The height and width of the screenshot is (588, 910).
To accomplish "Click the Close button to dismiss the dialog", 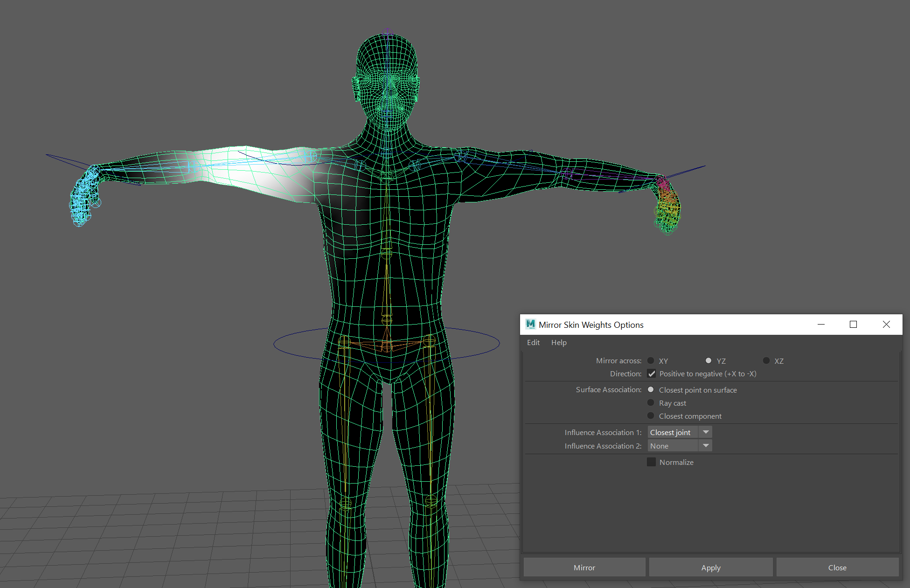I will pyautogui.click(x=837, y=567).
